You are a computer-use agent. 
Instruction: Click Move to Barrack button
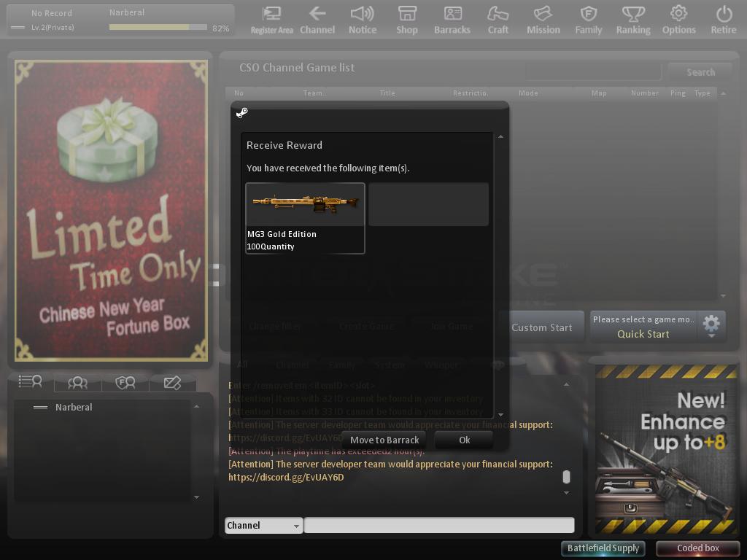pos(384,440)
